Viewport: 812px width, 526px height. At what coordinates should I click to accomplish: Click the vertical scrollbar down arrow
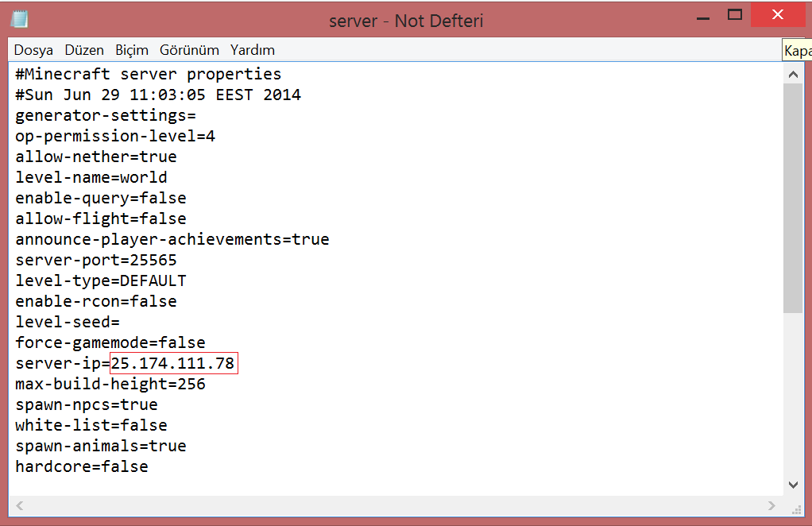click(x=793, y=485)
